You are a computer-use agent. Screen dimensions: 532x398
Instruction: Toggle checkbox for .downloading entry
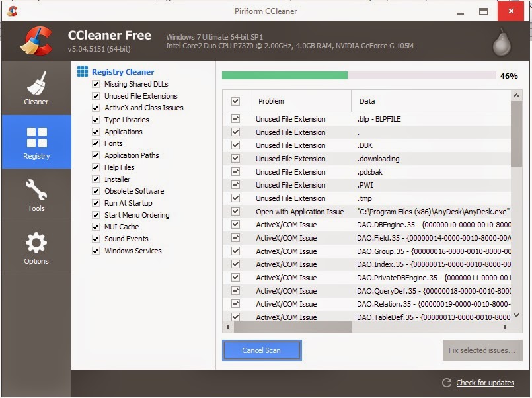coord(235,159)
